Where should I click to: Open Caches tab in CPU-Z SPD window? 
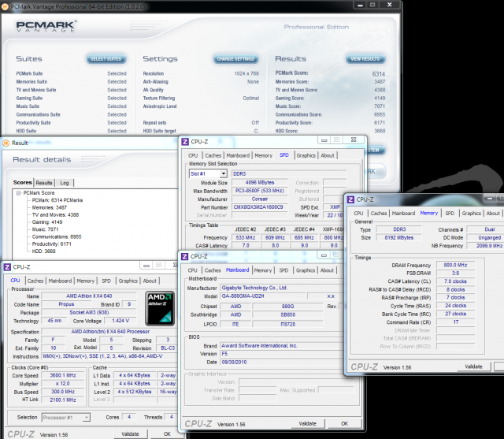click(x=213, y=155)
